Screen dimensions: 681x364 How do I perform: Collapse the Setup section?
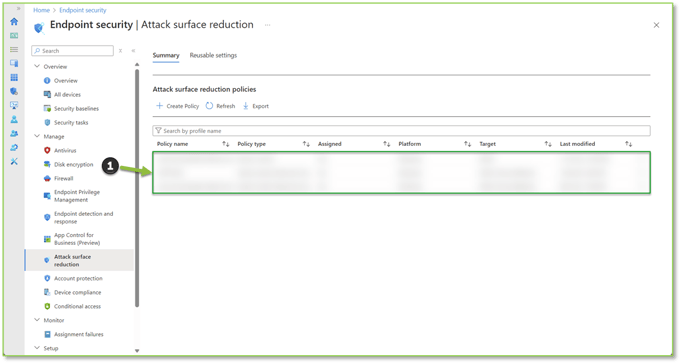[37, 348]
